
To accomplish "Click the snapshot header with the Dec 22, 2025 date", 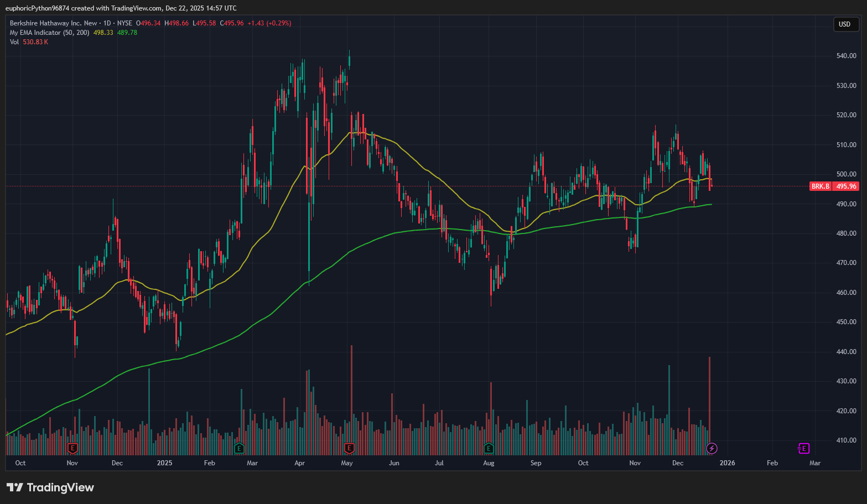I will click(121, 8).
